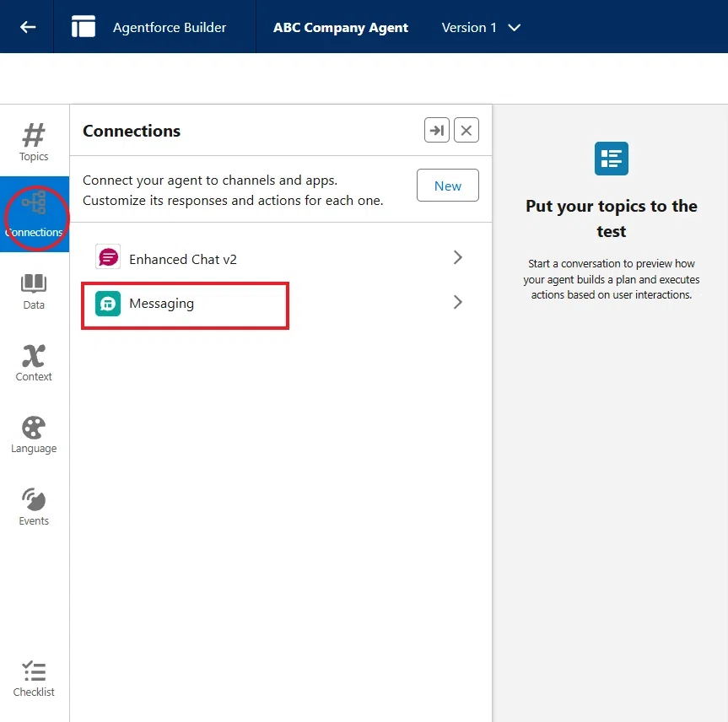Open the Context sidebar tab
The image size is (728, 722).
(34, 363)
